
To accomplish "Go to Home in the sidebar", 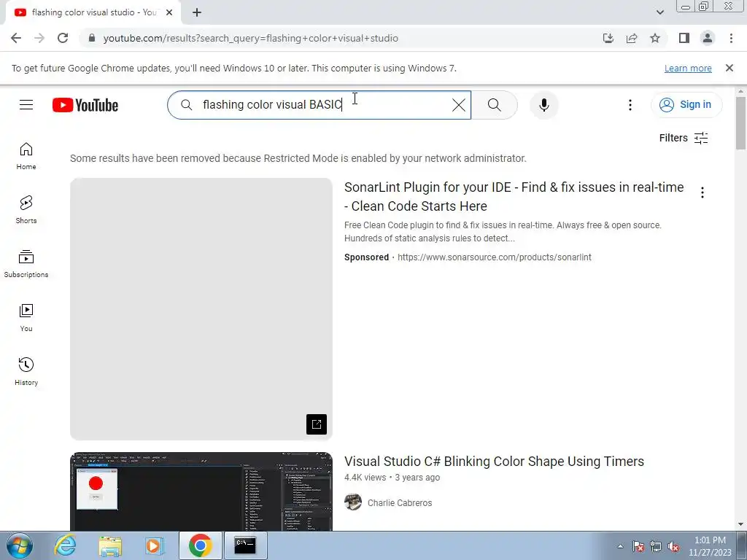I will coord(26,156).
